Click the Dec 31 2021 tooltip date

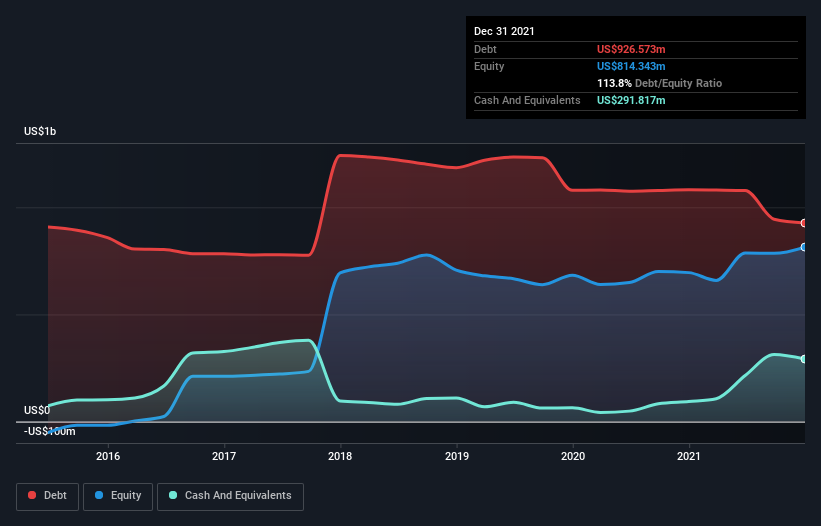(504, 31)
